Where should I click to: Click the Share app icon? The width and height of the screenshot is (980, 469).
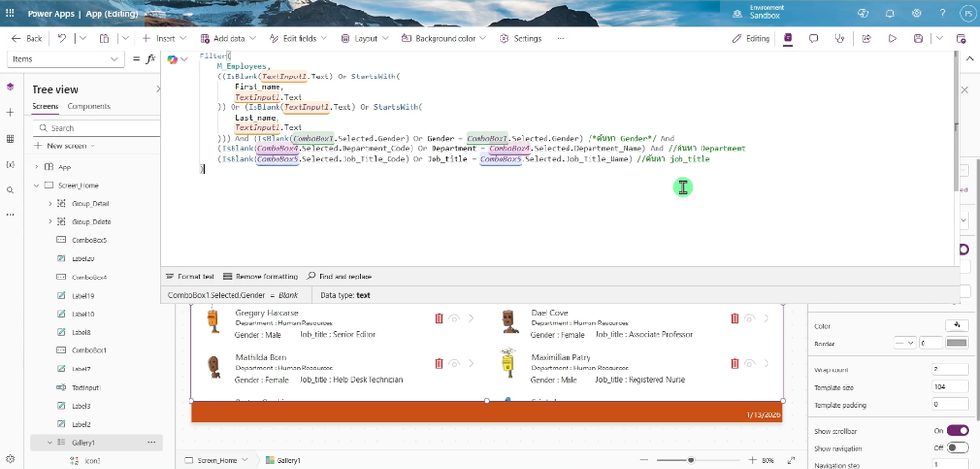[866, 39]
